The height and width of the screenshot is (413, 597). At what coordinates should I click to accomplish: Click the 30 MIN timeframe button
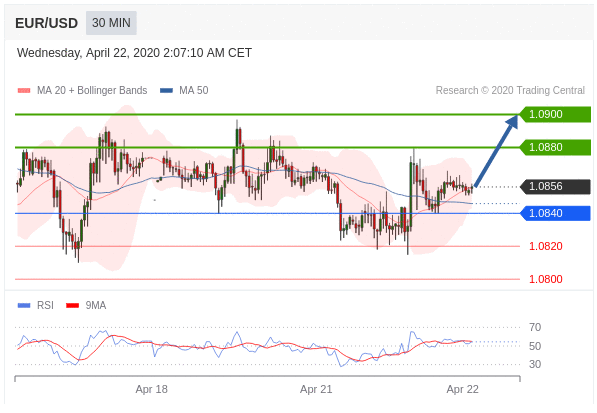tap(111, 23)
